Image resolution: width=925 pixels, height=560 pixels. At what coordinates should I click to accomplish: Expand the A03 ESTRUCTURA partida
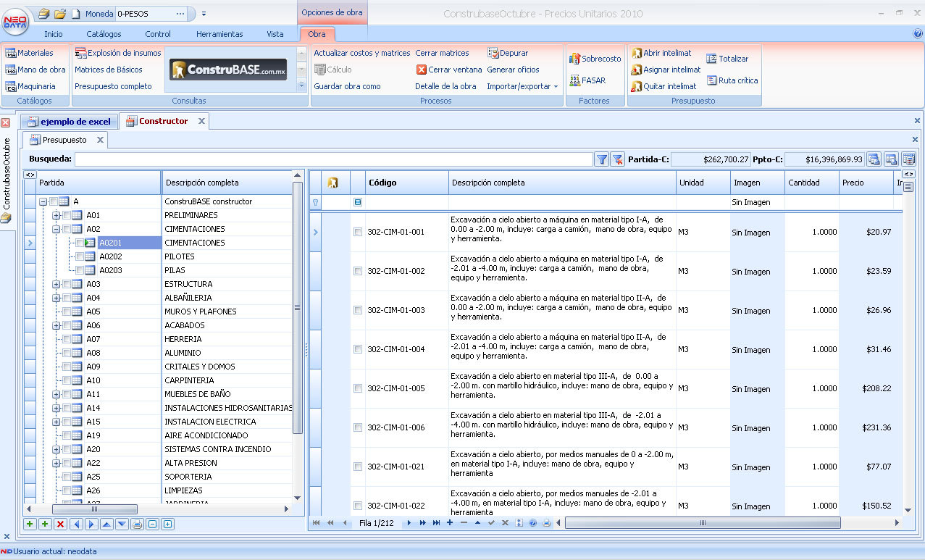point(58,284)
